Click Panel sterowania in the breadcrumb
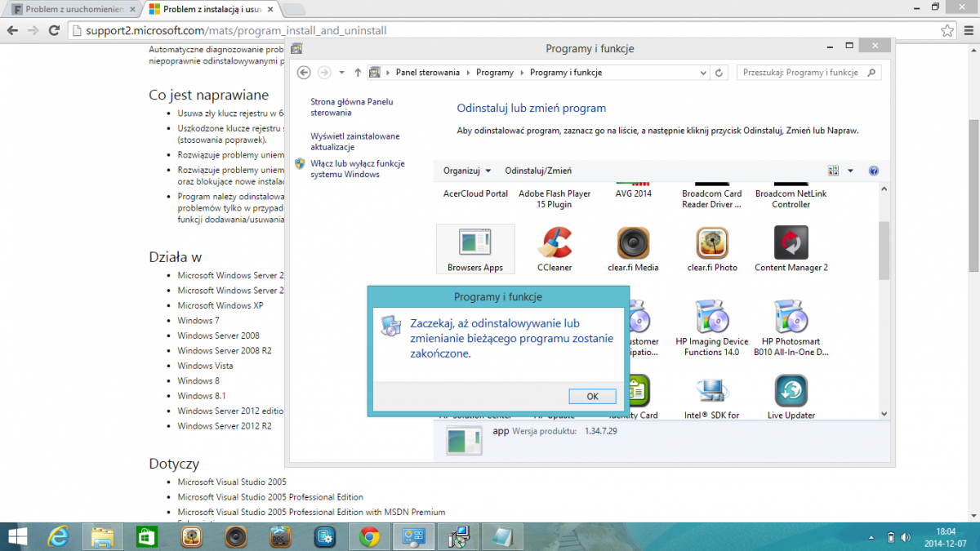The height and width of the screenshot is (551, 980). (426, 73)
